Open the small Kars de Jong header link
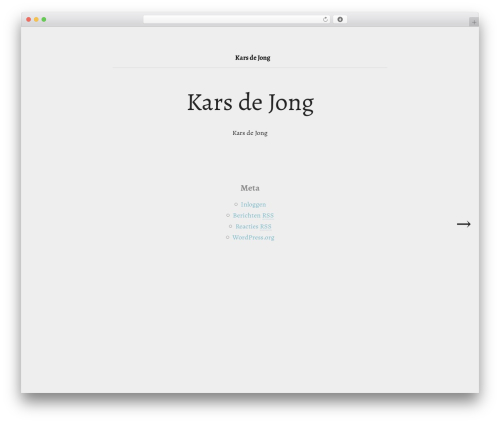 coord(253,58)
